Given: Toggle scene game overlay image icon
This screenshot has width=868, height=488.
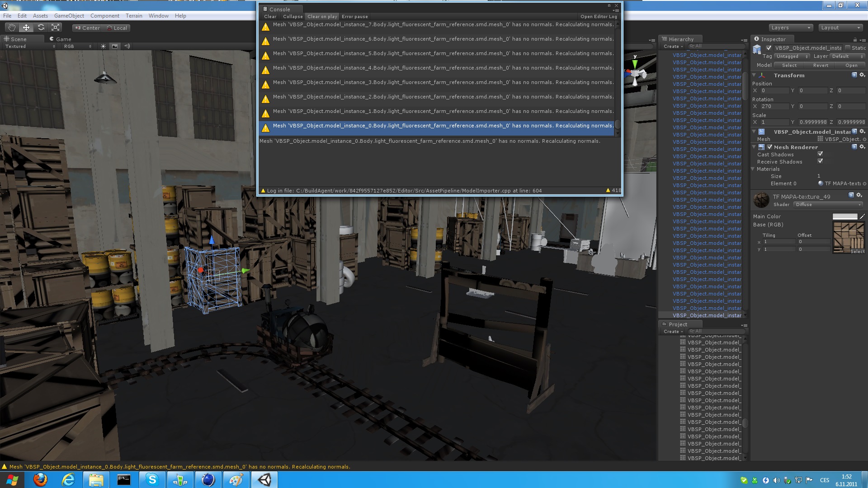Looking at the screenshot, I should click(115, 46).
